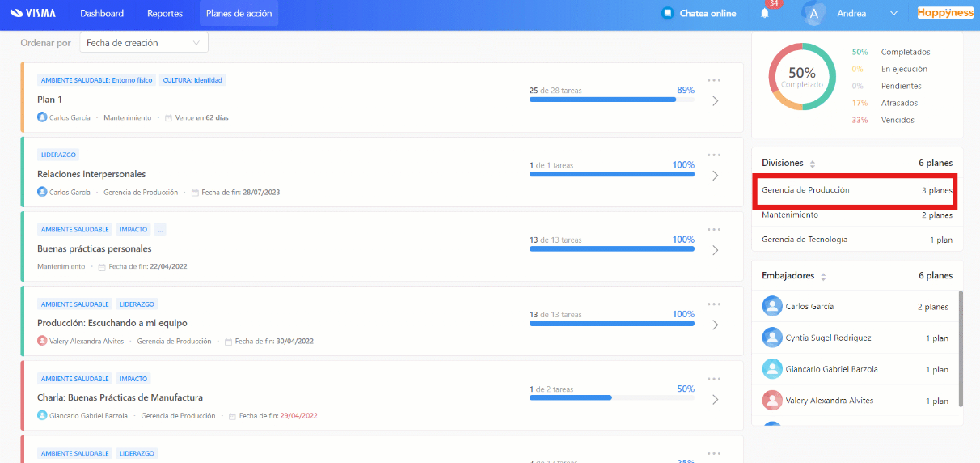Click the Vencidos legend entry

click(x=898, y=120)
